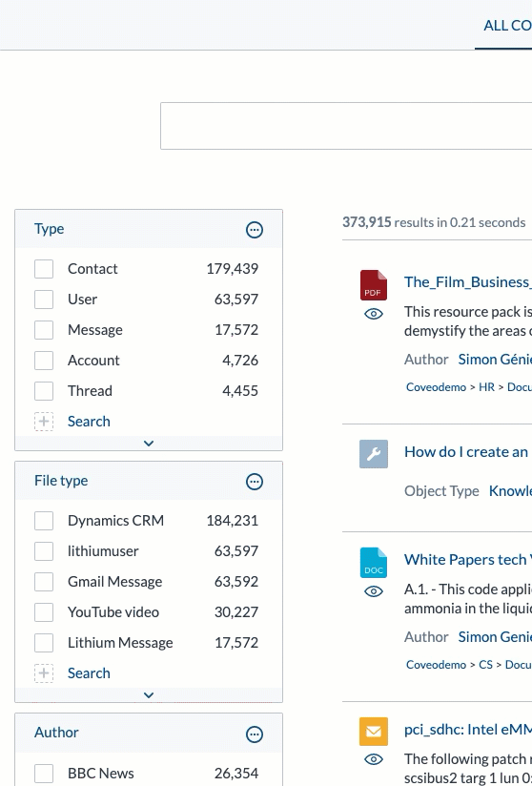This screenshot has width=532, height=786.
Task: Select the Dynamics CRM label
Action: 115,520
